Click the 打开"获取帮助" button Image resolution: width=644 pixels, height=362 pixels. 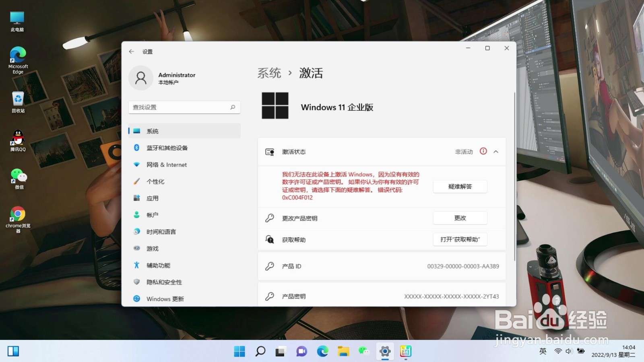(x=460, y=239)
